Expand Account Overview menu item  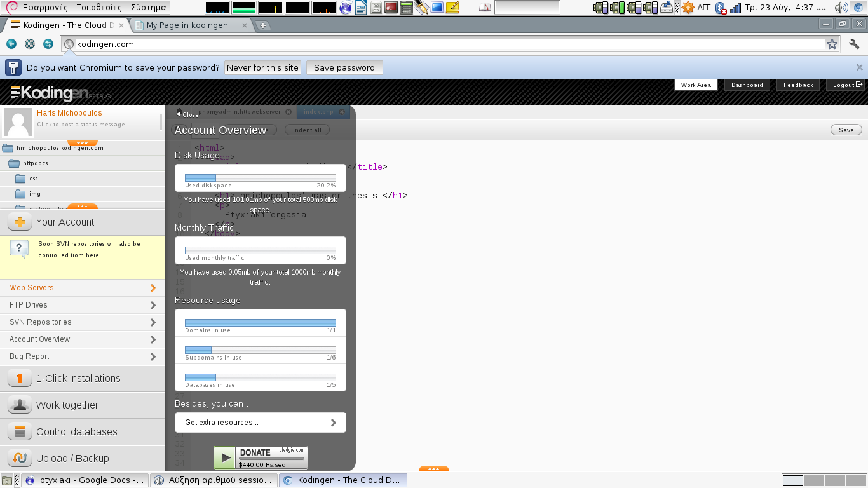[83, 339]
